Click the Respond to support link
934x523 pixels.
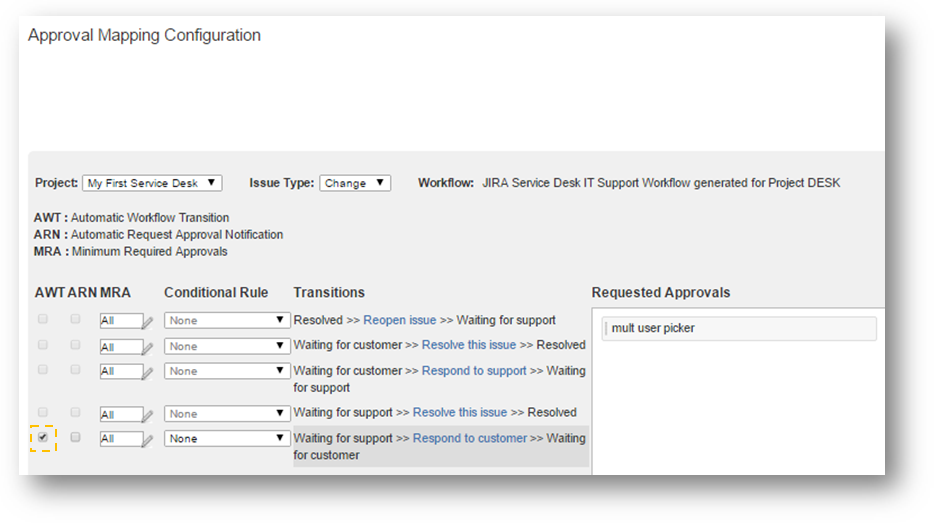click(473, 371)
